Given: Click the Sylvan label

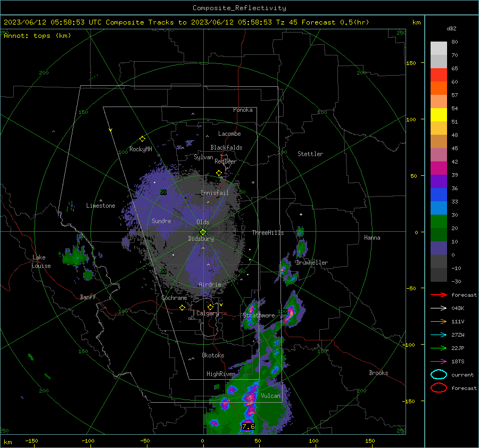Looking at the screenshot, I should (203, 157).
